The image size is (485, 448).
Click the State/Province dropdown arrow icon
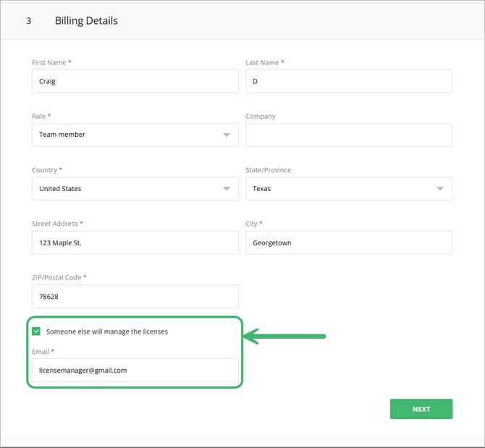440,189
